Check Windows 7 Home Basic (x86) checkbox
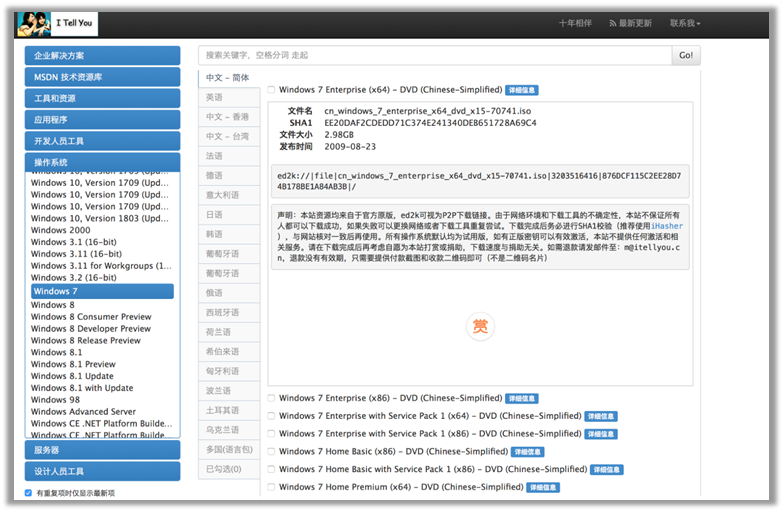This screenshot has width=784, height=512. tap(271, 452)
